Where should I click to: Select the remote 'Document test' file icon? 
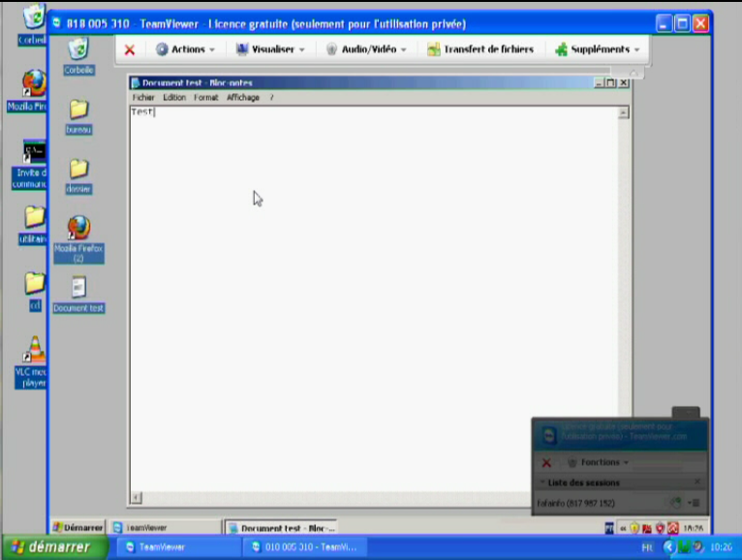78,295
